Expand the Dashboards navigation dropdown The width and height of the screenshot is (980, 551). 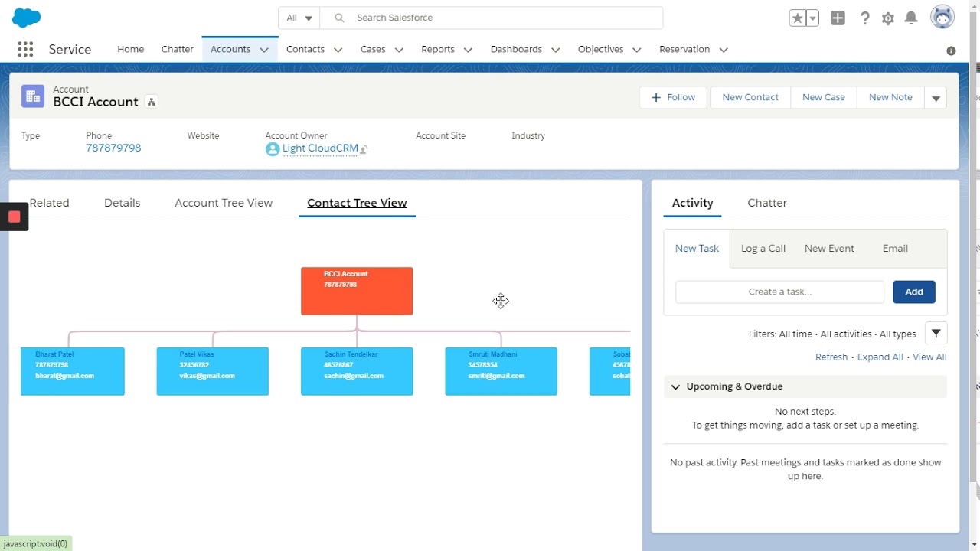click(556, 50)
